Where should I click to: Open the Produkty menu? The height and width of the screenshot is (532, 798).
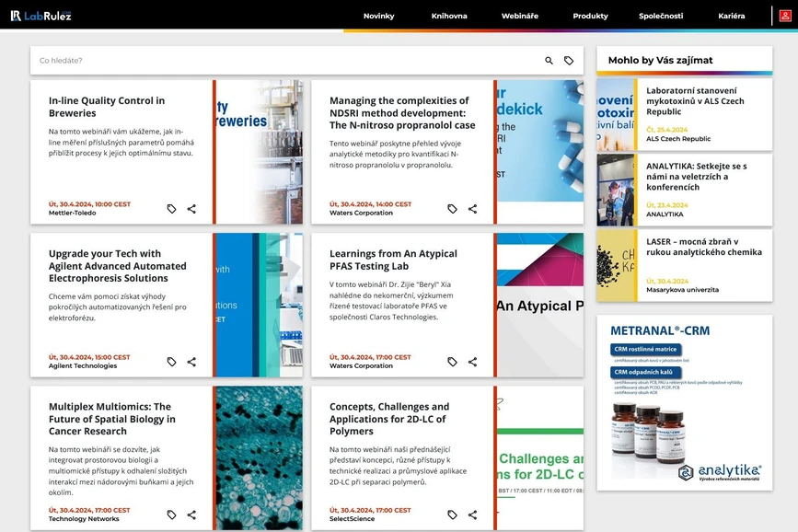point(590,16)
